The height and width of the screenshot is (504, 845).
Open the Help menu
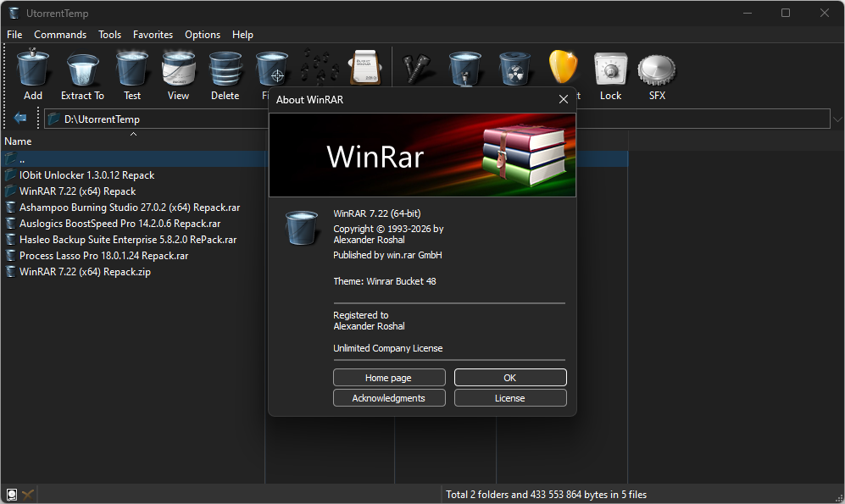[x=242, y=35]
